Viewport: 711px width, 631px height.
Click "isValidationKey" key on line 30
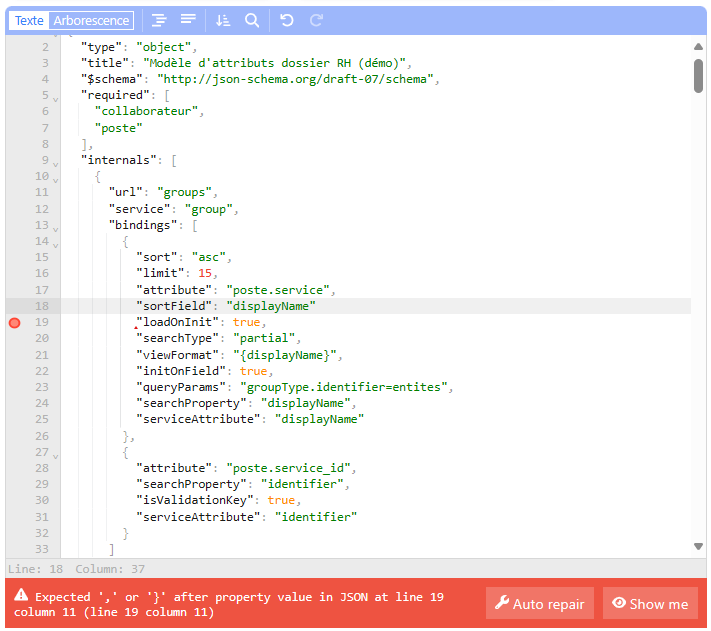click(x=195, y=500)
